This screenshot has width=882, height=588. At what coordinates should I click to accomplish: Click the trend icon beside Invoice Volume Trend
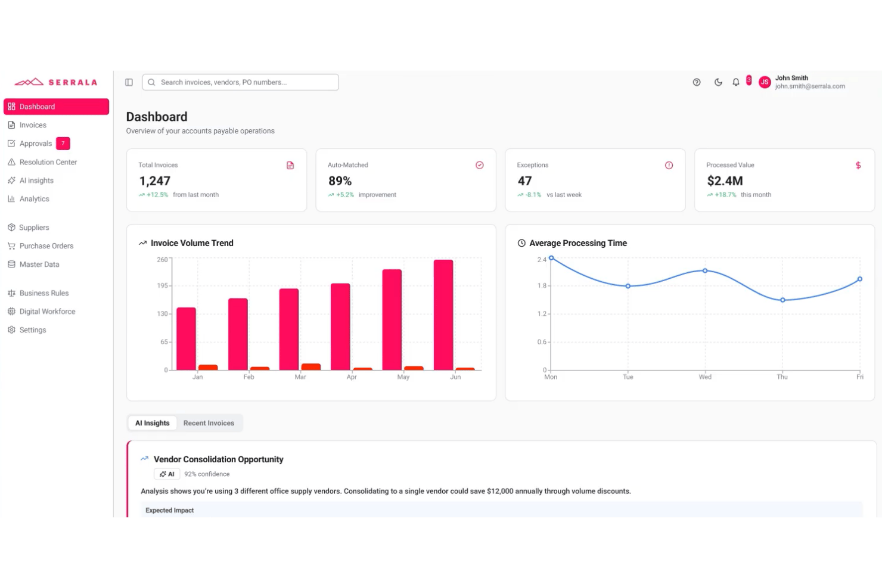pos(143,243)
